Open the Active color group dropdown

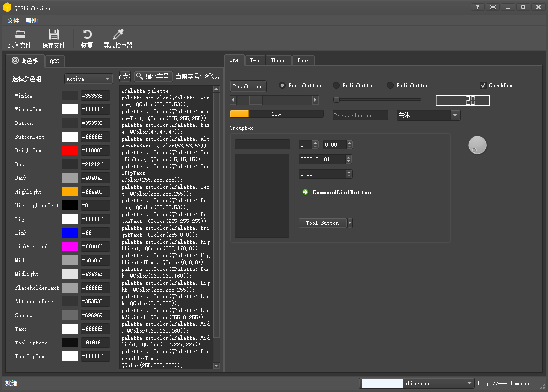click(88, 78)
